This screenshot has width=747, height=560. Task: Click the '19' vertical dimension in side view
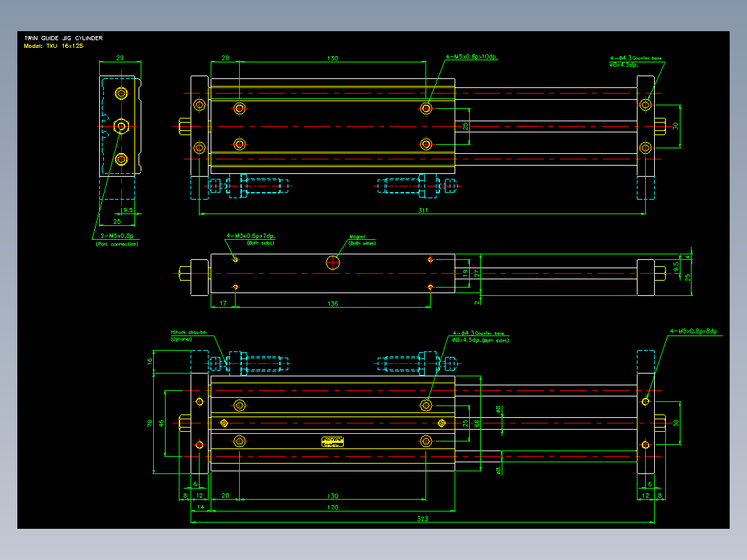[x=465, y=274]
